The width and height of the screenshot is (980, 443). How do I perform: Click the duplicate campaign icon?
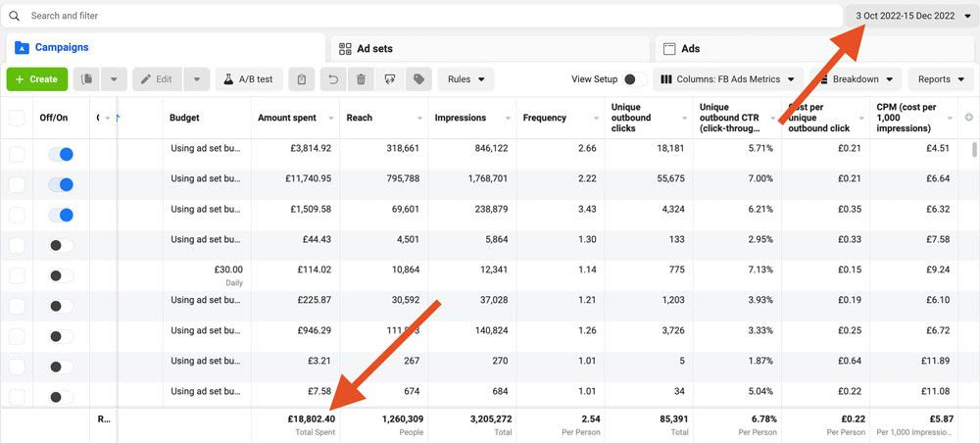tap(87, 79)
